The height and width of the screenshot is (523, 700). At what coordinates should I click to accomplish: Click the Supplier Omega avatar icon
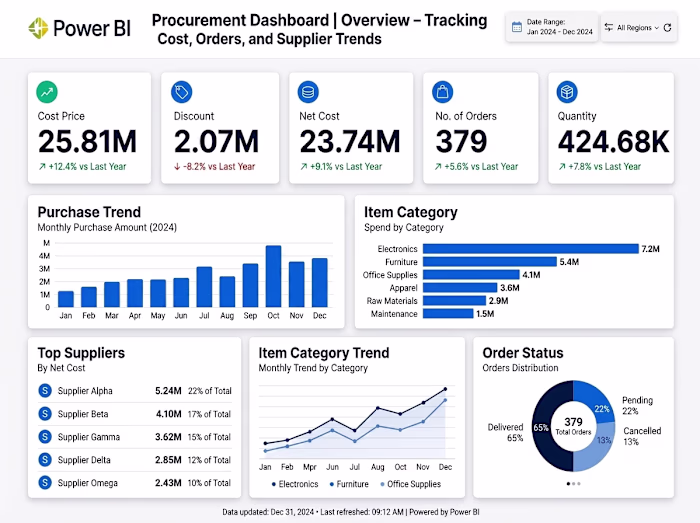(45, 482)
